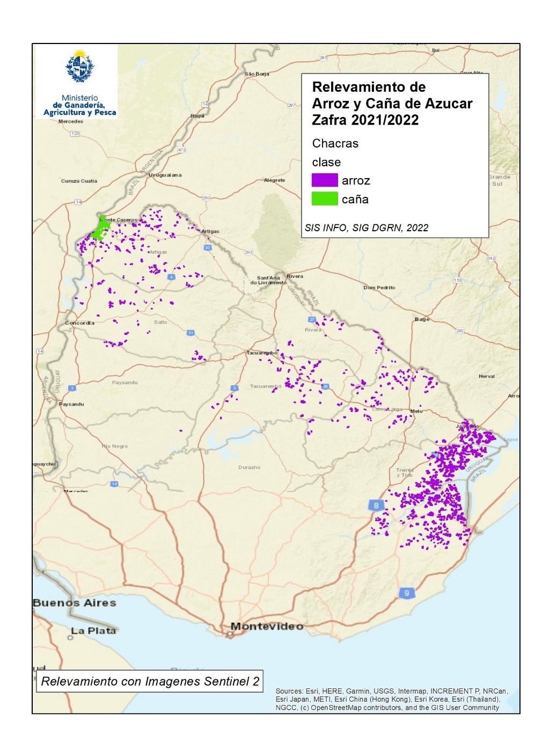This screenshot has width=535, height=756.
Task: Click the Route 31 shield near Salto
Action: pyautogui.click(x=190, y=333)
